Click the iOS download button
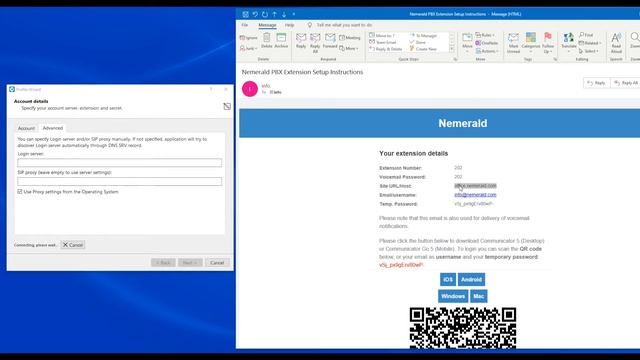 pos(448,280)
